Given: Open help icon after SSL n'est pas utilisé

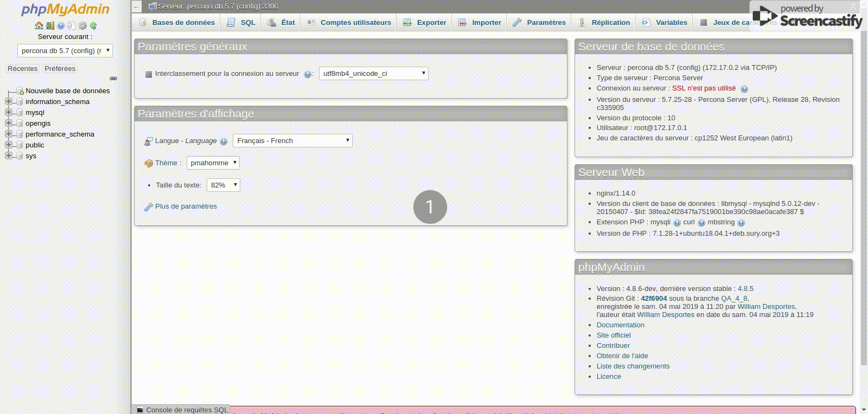Looking at the screenshot, I should [x=744, y=89].
